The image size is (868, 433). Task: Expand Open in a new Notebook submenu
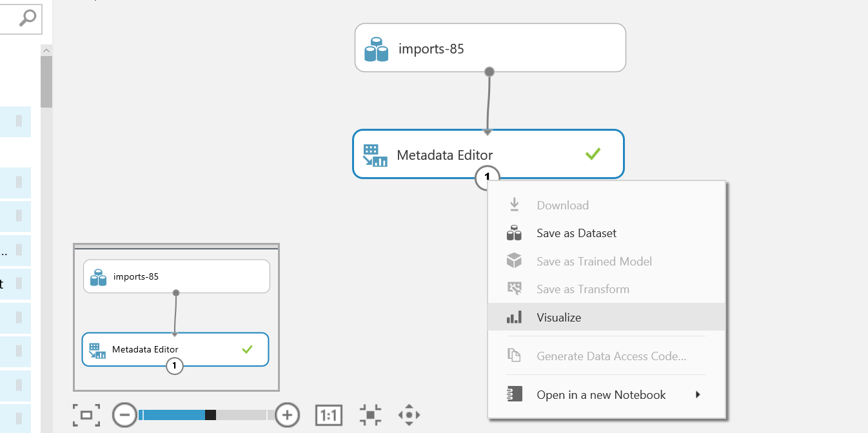[x=698, y=395]
